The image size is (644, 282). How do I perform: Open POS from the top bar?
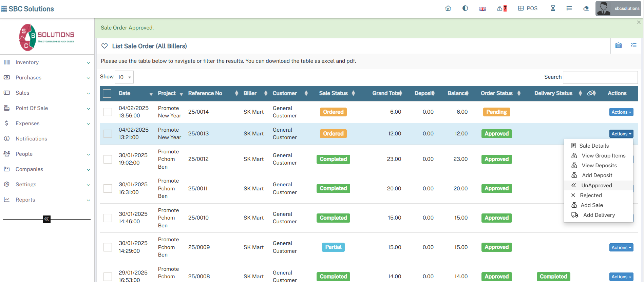click(x=528, y=8)
